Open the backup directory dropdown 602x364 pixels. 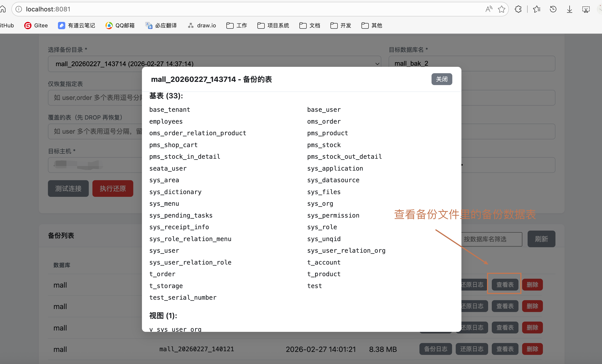pyautogui.click(x=214, y=63)
